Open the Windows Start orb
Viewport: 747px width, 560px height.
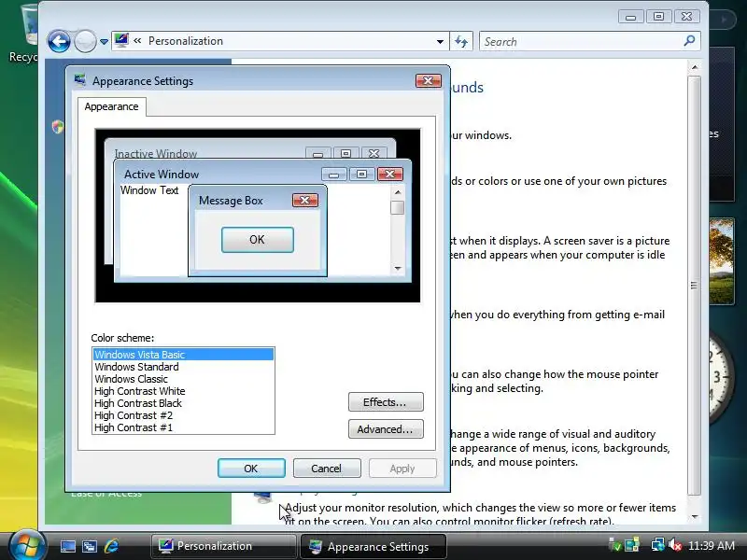(x=27, y=545)
